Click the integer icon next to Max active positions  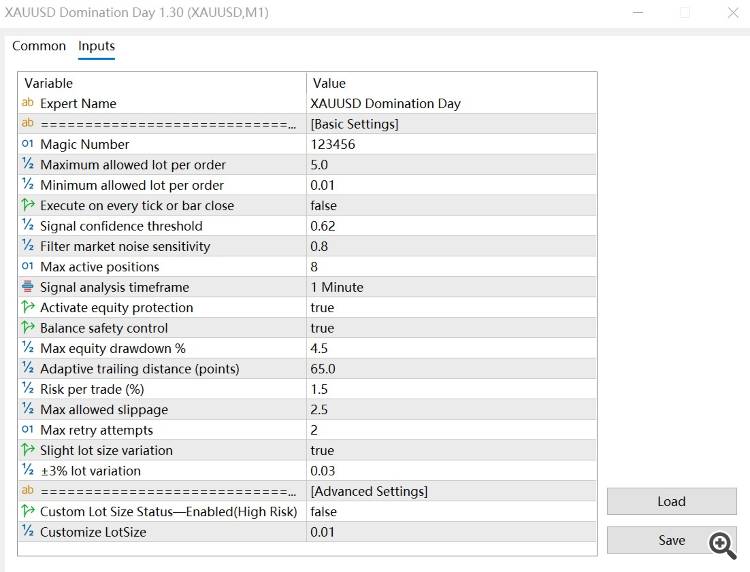click(x=28, y=267)
